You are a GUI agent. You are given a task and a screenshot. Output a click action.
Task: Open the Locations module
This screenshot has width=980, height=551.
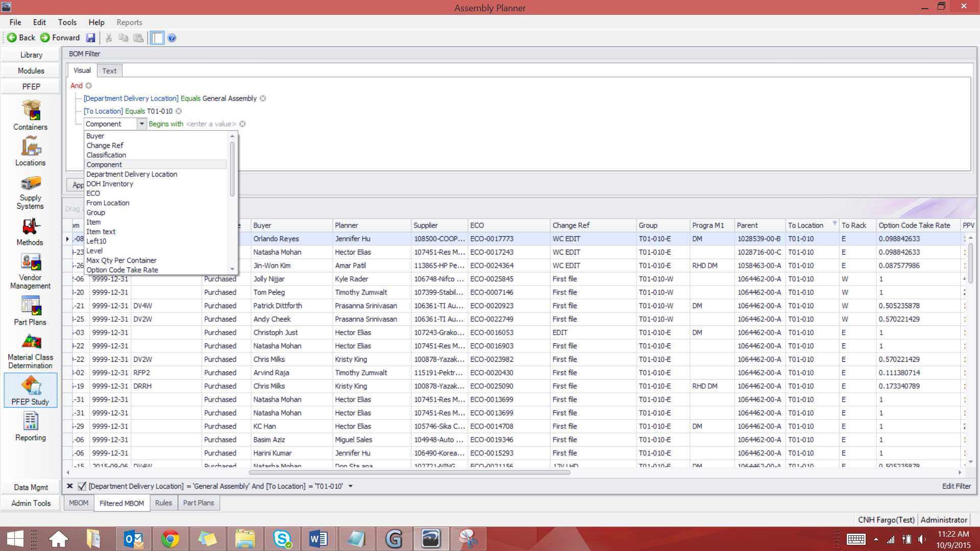coord(31,151)
